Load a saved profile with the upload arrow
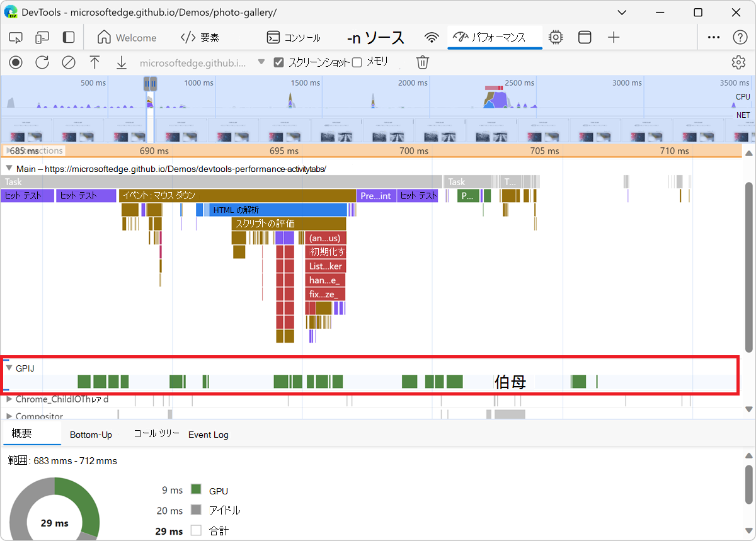The height and width of the screenshot is (541, 756). coord(94,62)
